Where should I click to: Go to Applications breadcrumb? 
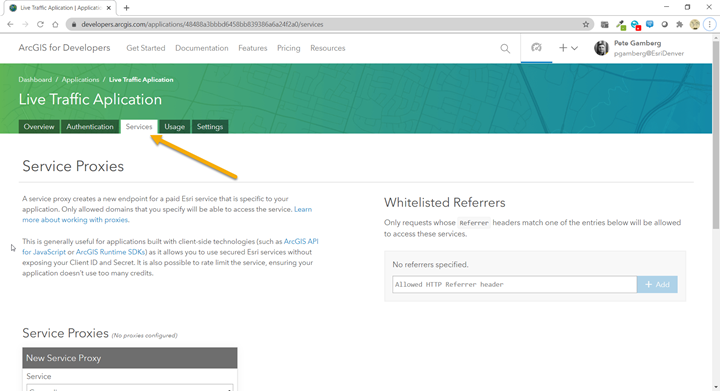80,79
